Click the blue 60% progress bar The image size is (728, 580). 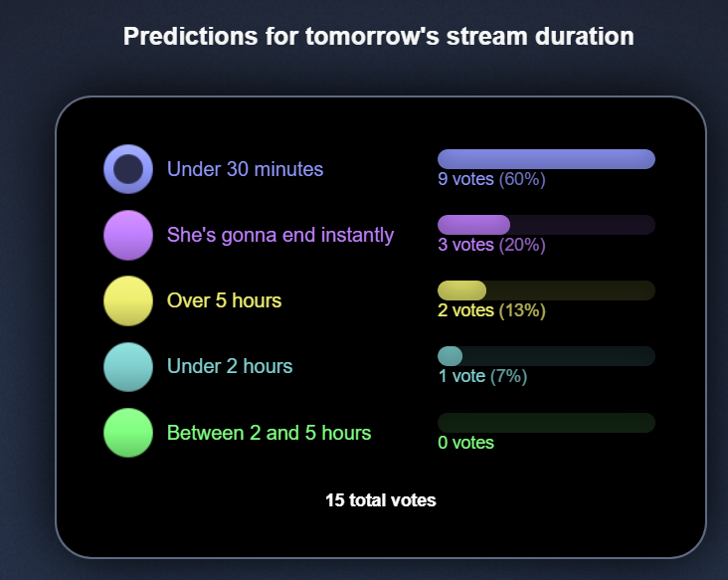(546, 159)
